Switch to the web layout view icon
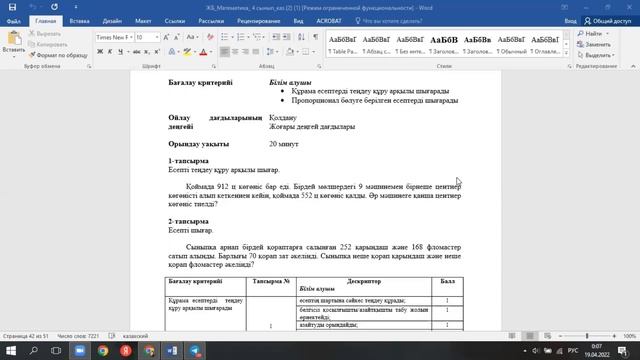 coord(547,336)
